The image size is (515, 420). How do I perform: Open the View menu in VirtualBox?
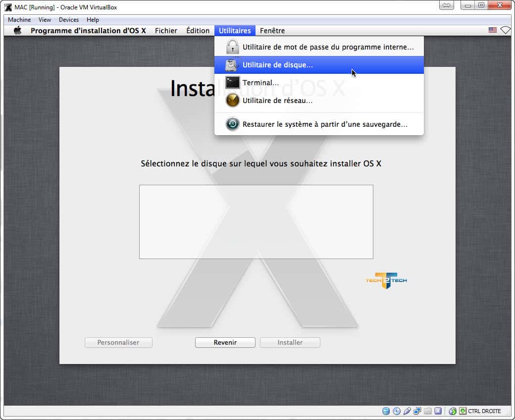pos(45,20)
